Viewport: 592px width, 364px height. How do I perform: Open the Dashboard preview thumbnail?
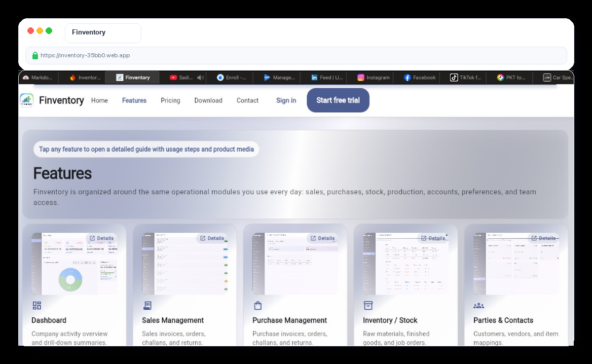click(x=75, y=264)
